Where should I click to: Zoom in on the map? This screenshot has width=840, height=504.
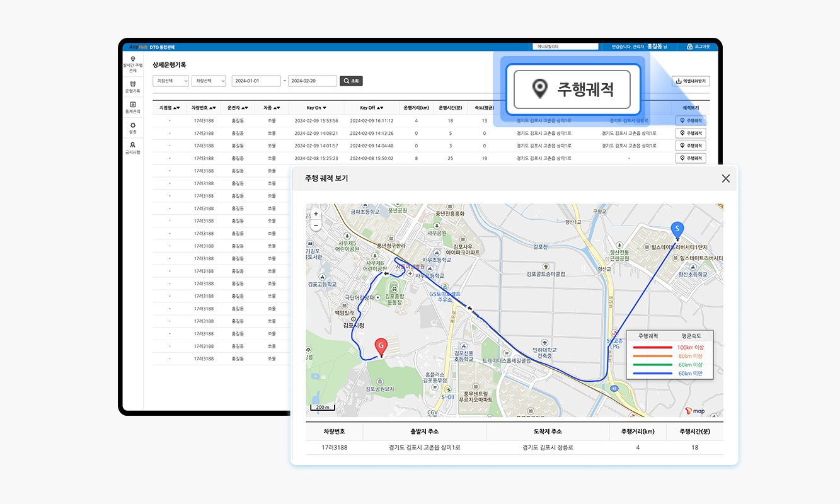(316, 214)
